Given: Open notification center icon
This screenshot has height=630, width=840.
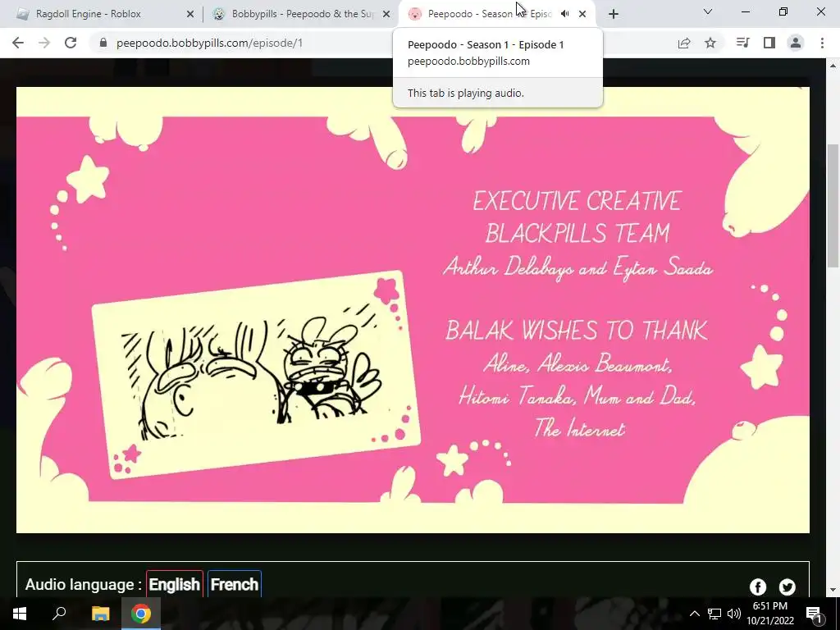Looking at the screenshot, I should pos(814,614).
